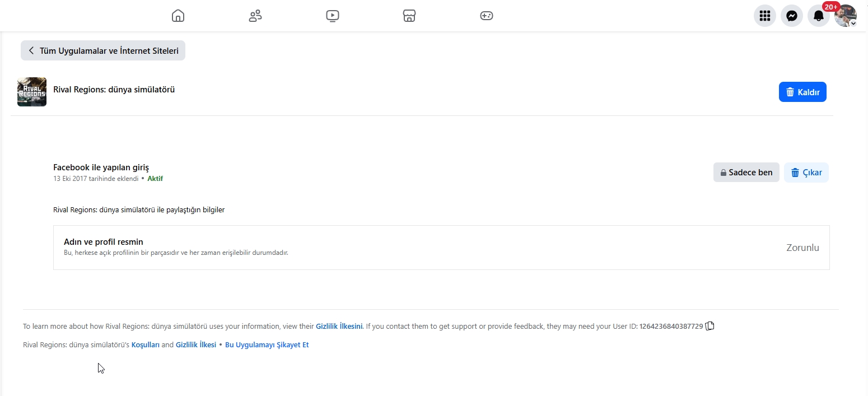Open the Gizlilik İlkesini link
Image resolution: width=868 pixels, height=396 pixels.
point(339,326)
